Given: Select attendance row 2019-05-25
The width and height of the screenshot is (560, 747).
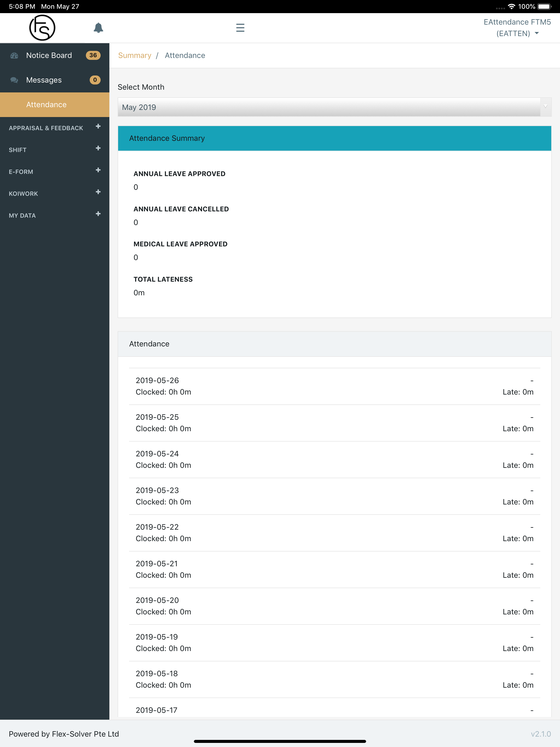Looking at the screenshot, I should tap(334, 423).
